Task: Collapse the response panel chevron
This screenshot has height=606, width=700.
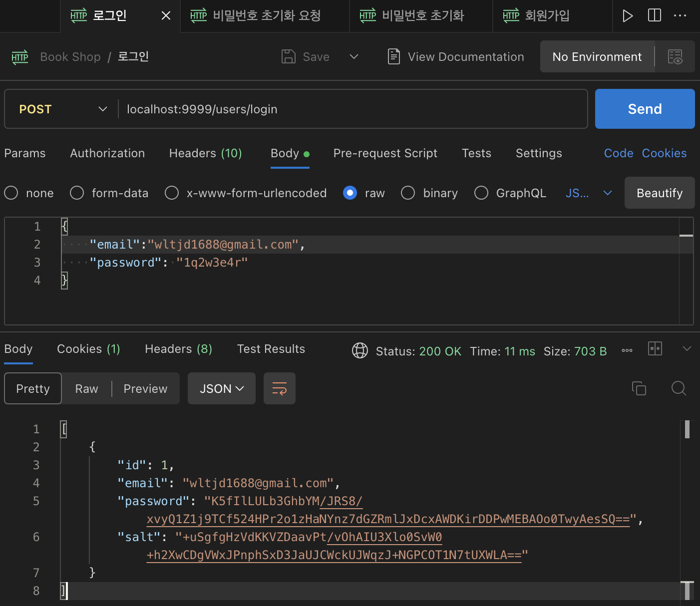Action: click(x=687, y=348)
